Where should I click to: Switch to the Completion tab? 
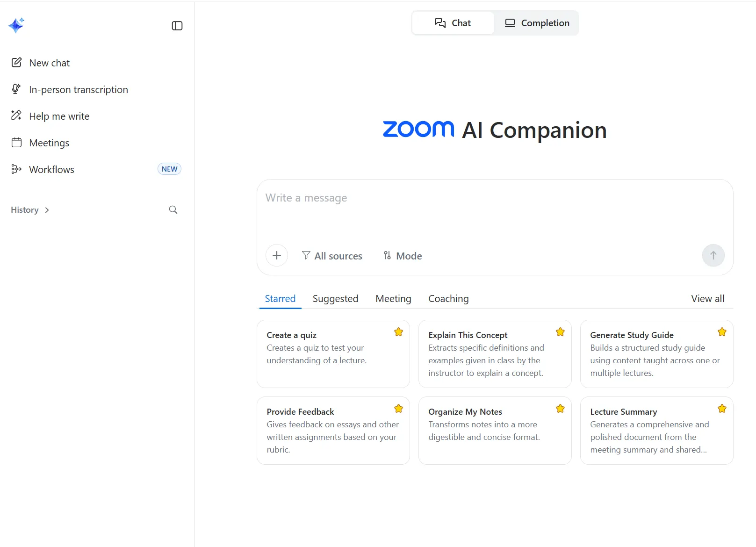tap(537, 23)
